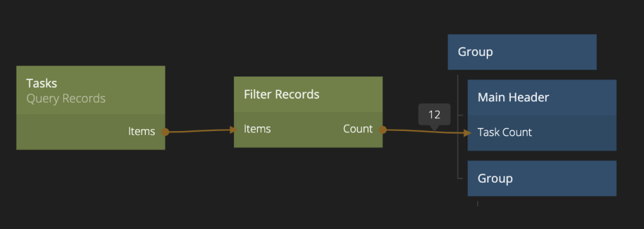The image size is (644, 229).
Task: Click the Query Records subtitle label
Action: pyautogui.click(x=66, y=99)
